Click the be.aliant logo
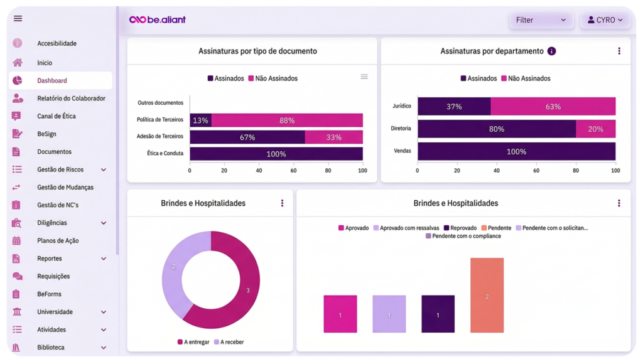 click(x=158, y=19)
